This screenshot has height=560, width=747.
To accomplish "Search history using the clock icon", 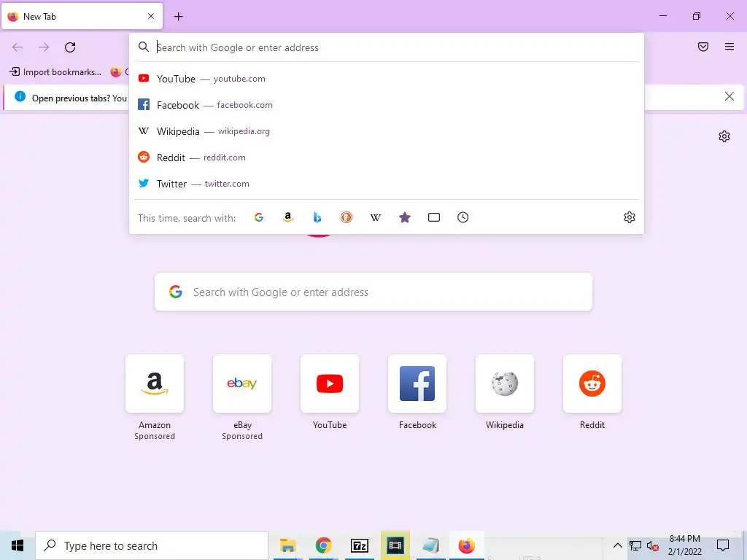I will (462, 217).
